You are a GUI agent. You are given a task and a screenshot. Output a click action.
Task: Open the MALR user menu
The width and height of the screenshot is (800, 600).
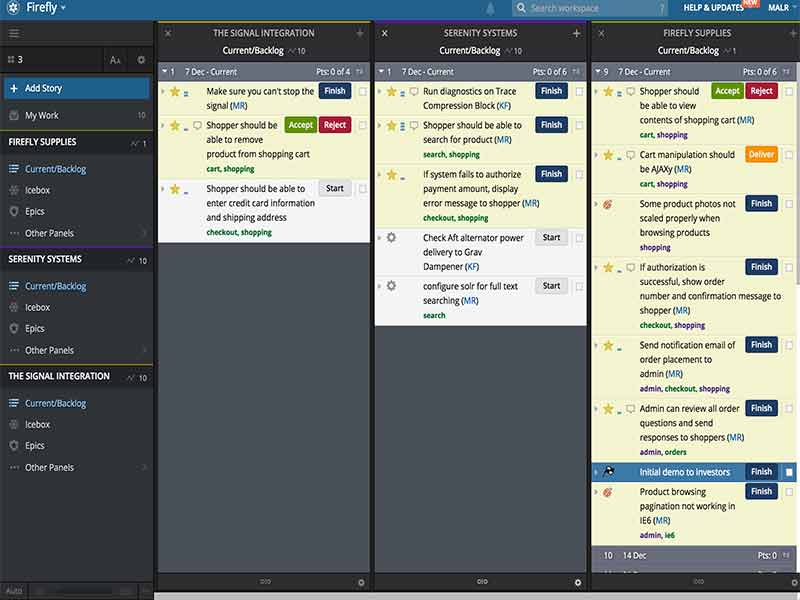778,8
